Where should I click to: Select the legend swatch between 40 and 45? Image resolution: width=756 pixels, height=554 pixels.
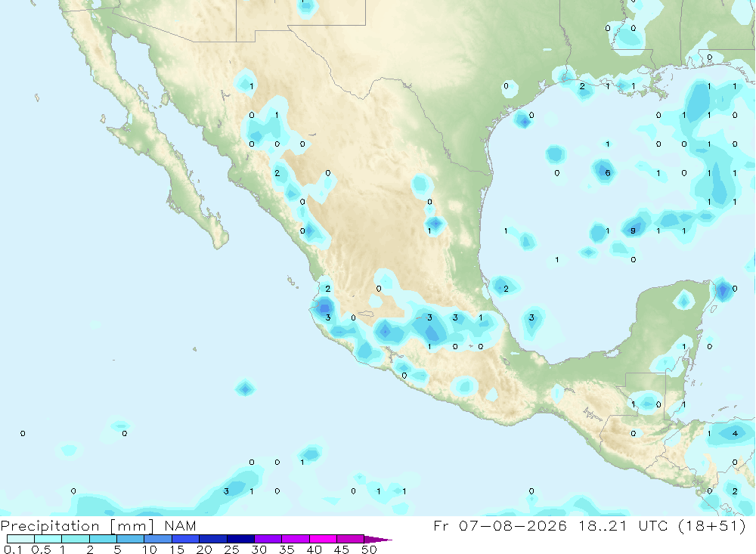(x=323, y=539)
